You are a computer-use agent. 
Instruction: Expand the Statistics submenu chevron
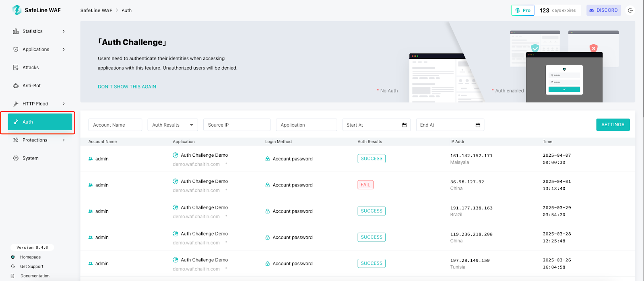(64, 31)
